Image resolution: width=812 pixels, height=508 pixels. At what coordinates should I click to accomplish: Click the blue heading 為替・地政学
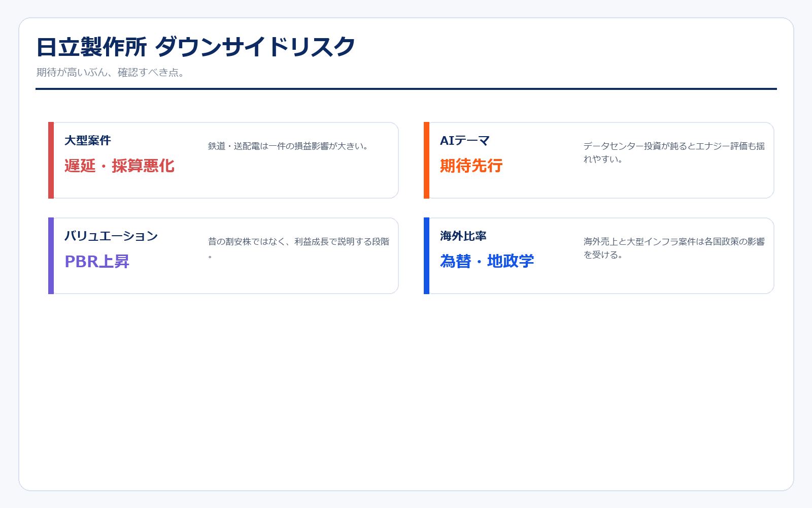click(487, 261)
